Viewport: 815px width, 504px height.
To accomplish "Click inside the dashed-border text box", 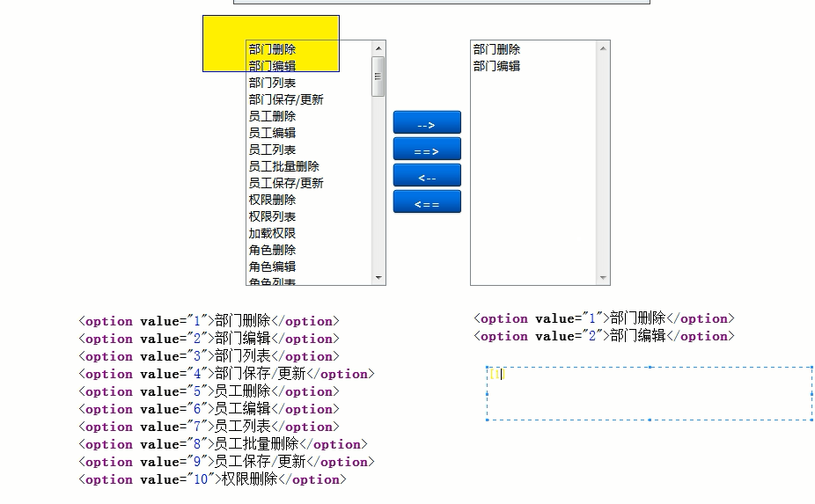I will point(649,394).
